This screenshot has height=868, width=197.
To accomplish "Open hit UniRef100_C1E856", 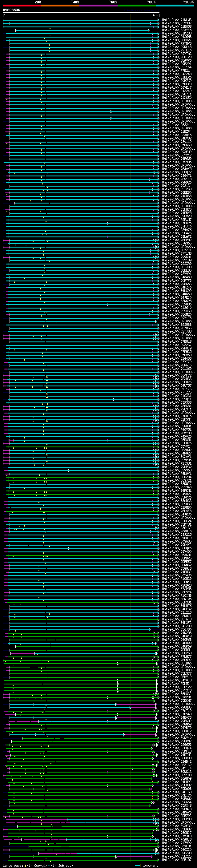I will point(177,26).
